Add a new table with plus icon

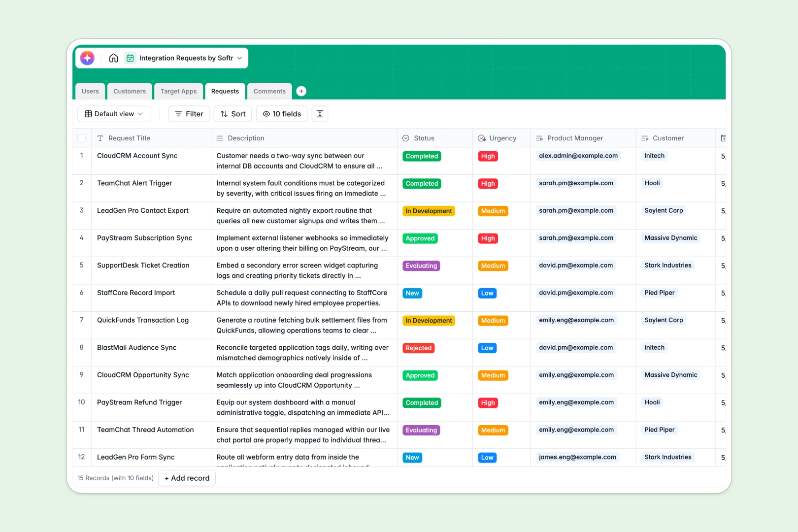pos(301,91)
